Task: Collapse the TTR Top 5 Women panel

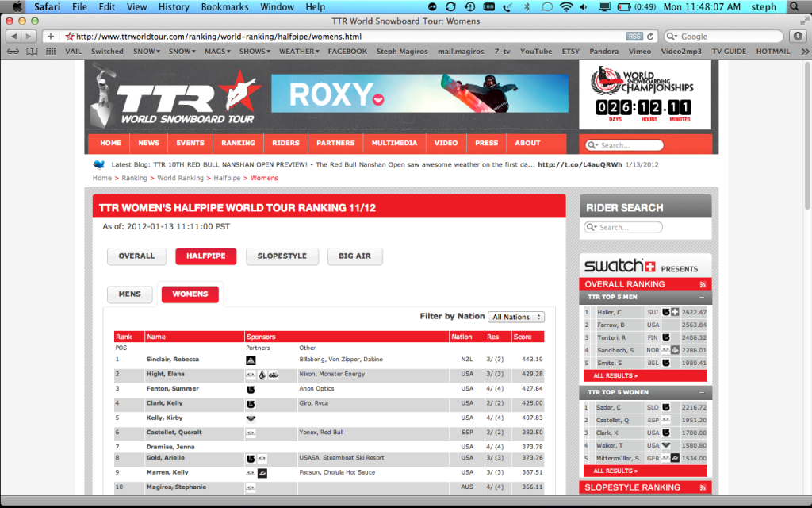Action: 701,392
